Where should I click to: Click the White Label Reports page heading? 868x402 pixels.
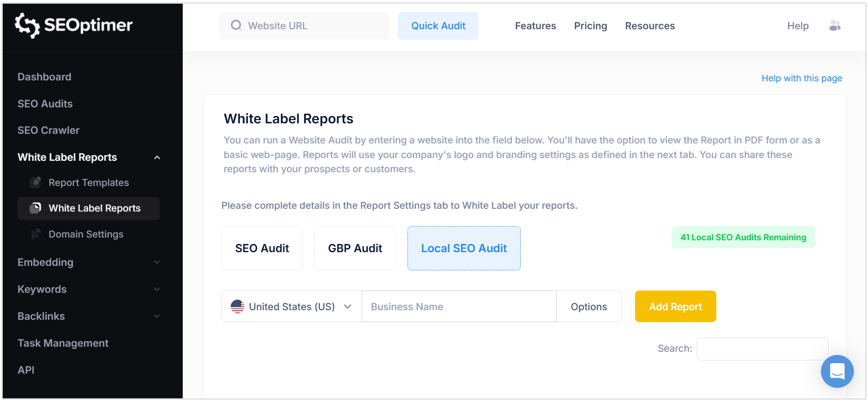[x=288, y=119]
